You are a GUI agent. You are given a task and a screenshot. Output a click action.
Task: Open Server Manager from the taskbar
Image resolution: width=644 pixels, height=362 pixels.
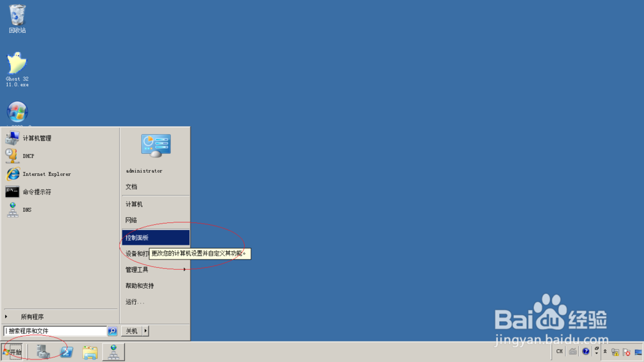43,352
